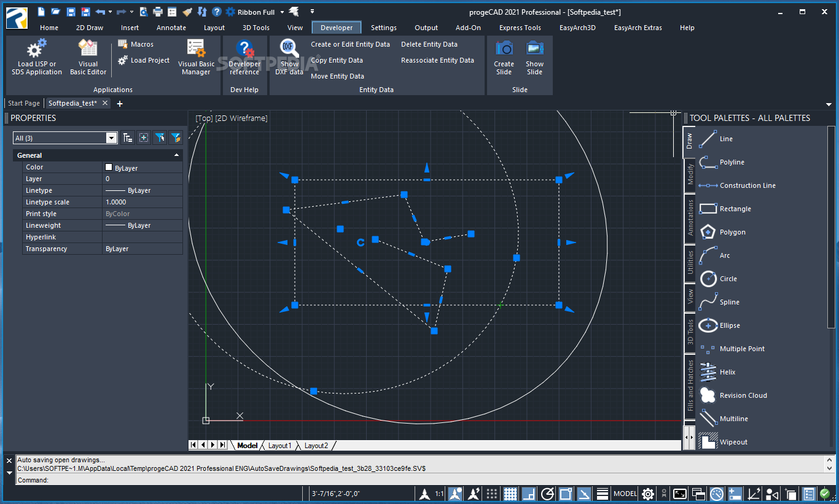Open the Customize Quick Access Toolbar dropdown

pos(312,12)
